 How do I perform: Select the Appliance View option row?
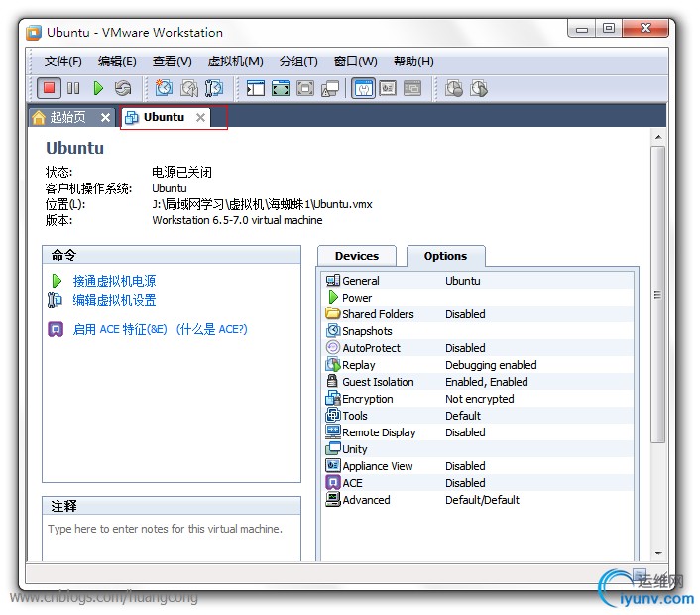click(x=477, y=466)
